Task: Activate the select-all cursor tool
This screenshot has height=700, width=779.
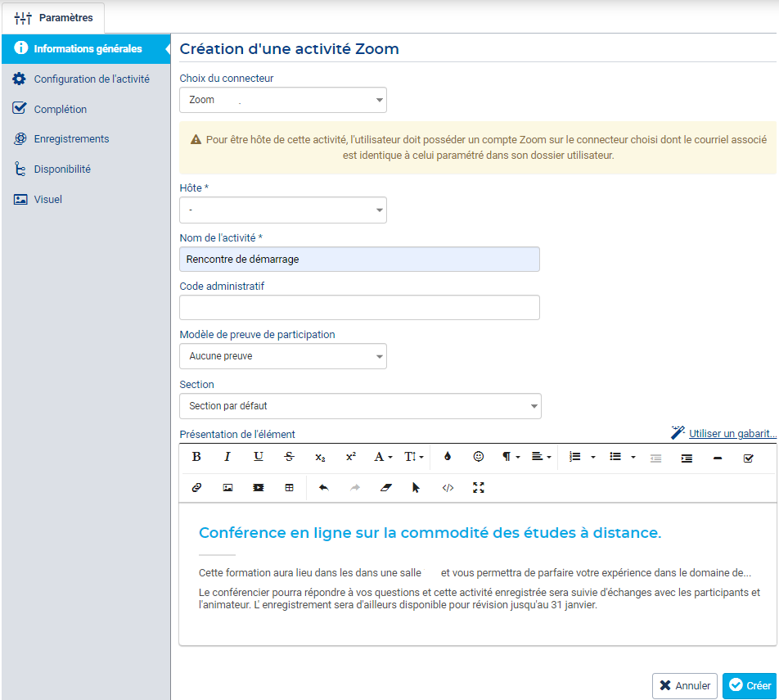Action: point(417,488)
